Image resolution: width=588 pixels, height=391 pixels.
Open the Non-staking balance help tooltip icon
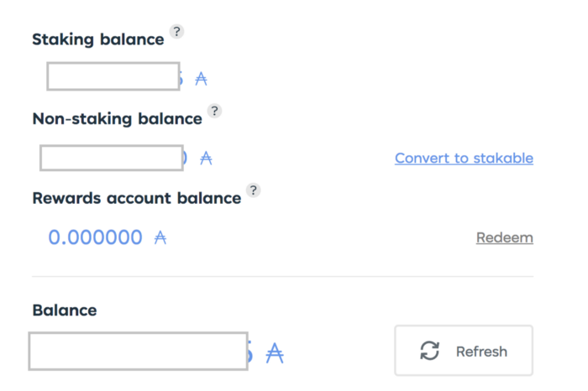(214, 111)
